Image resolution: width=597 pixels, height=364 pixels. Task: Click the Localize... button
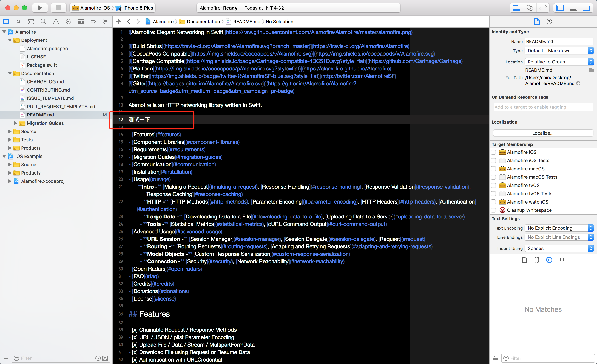(543, 133)
